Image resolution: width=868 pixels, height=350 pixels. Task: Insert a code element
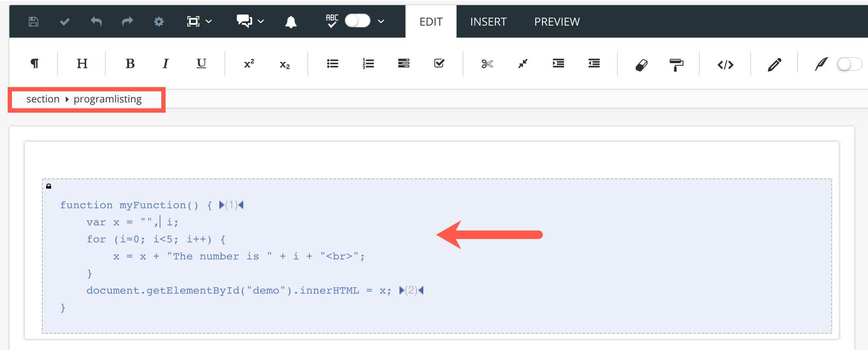click(725, 64)
